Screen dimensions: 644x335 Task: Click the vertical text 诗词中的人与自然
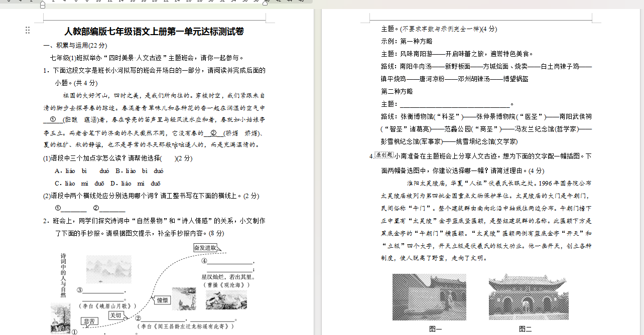[x=64, y=274]
